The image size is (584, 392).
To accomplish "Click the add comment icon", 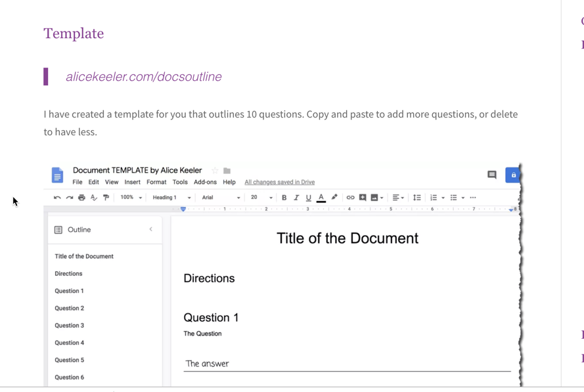I will [363, 198].
